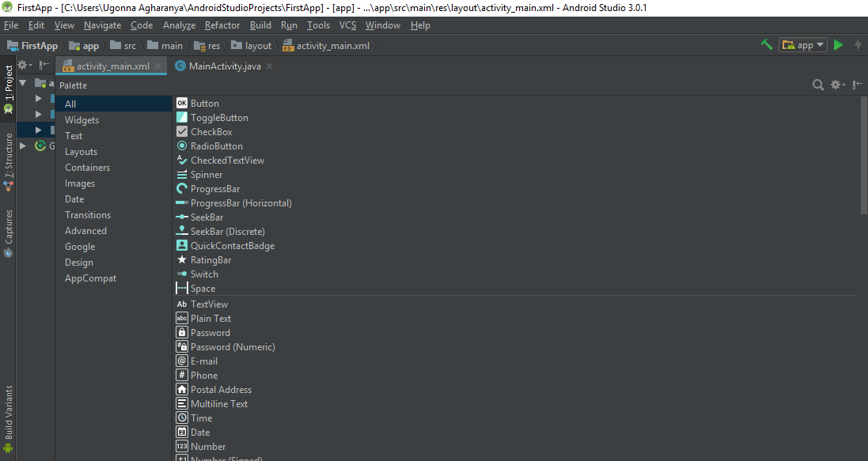The image size is (868, 461).
Task: Open the Refactor menu
Action: coord(222,25)
